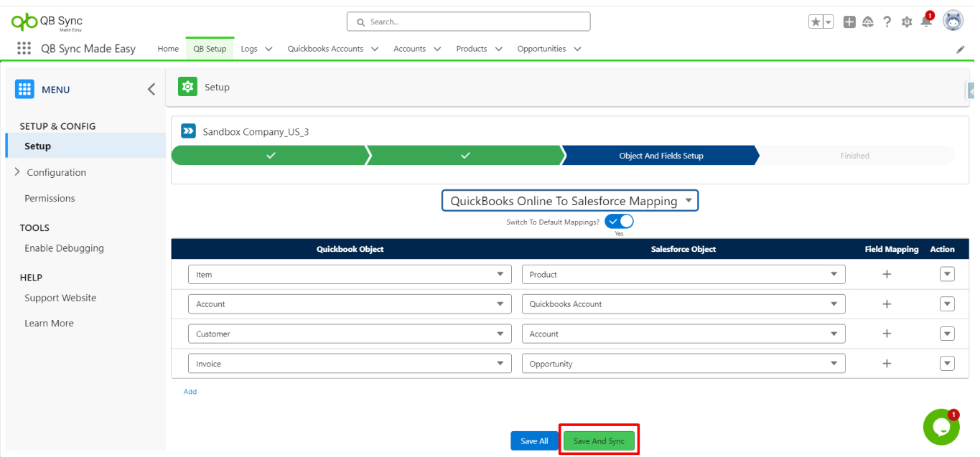Open the Opportunity Salesforce object dropdown

pos(683,364)
